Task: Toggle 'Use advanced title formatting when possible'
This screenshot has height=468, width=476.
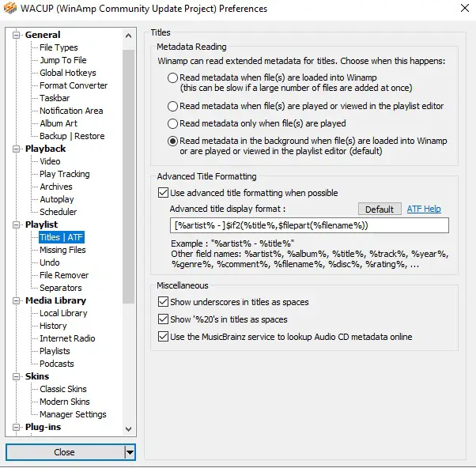Action: [163, 193]
